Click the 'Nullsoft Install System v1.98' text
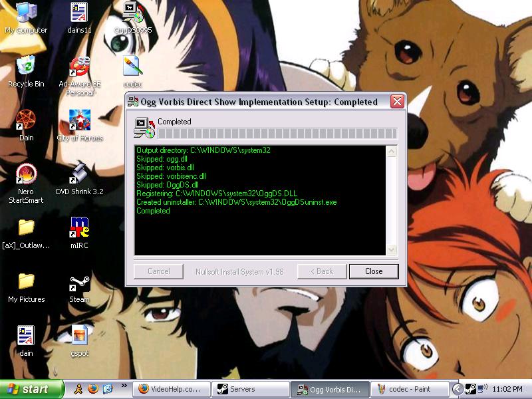The height and width of the screenshot is (399, 532). click(239, 272)
